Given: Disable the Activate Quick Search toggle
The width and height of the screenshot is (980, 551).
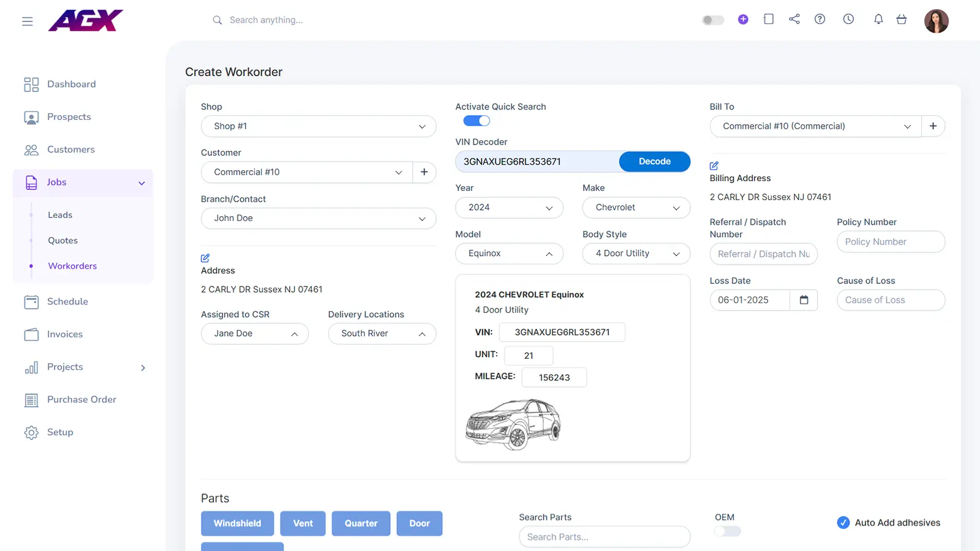Looking at the screenshot, I should (x=477, y=121).
